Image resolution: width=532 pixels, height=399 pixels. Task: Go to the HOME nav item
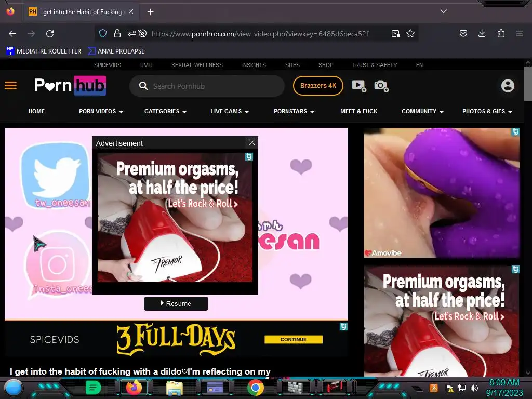(37, 111)
